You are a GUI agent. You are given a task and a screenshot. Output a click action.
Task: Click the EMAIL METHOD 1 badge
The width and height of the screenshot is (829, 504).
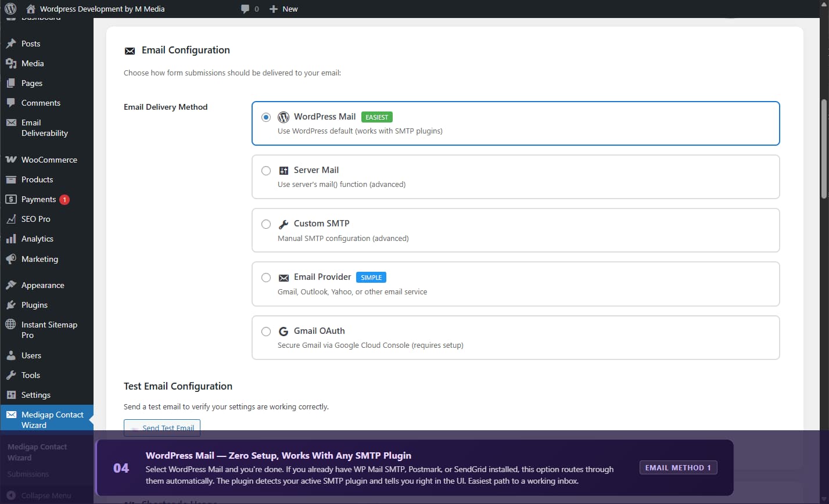tap(678, 467)
